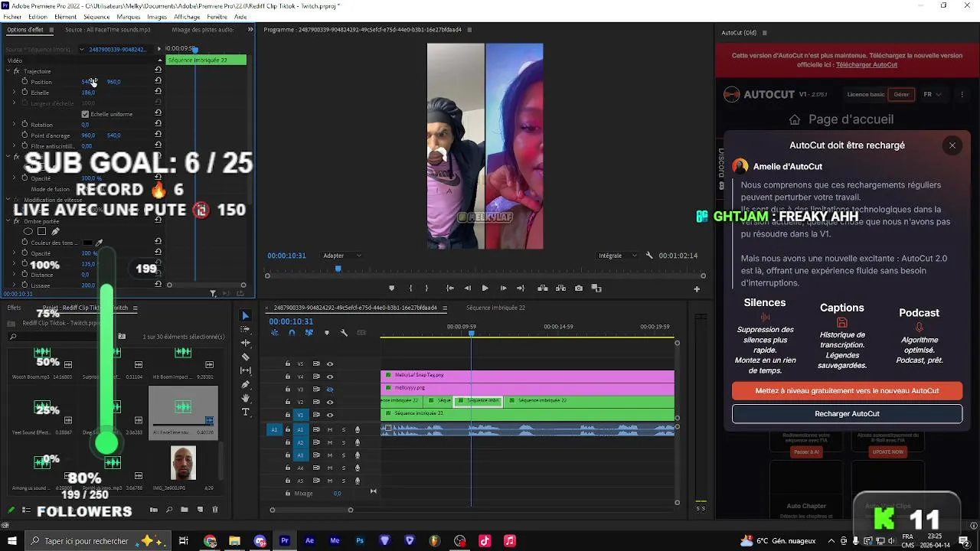This screenshot has width=980, height=551.
Task: Switch to the Effets panel tab
Action: point(14,308)
